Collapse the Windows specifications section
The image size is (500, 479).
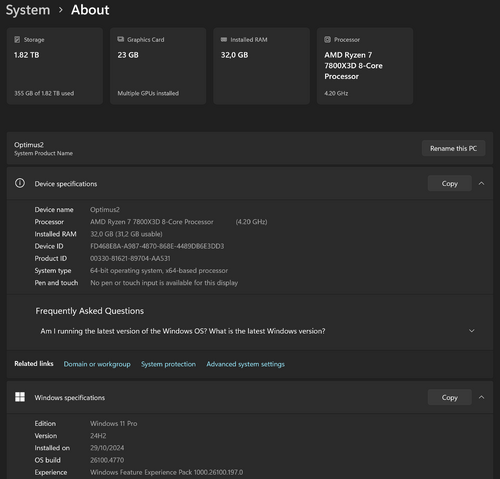click(481, 397)
